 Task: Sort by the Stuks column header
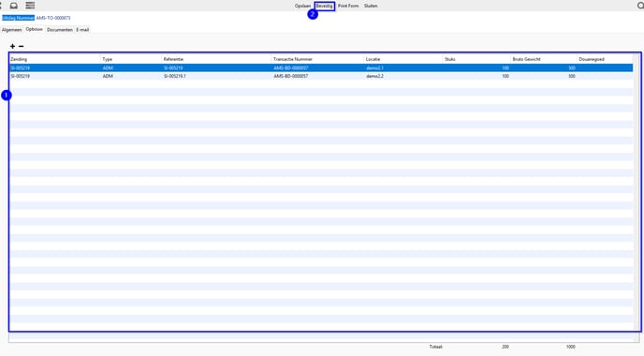click(x=449, y=59)
